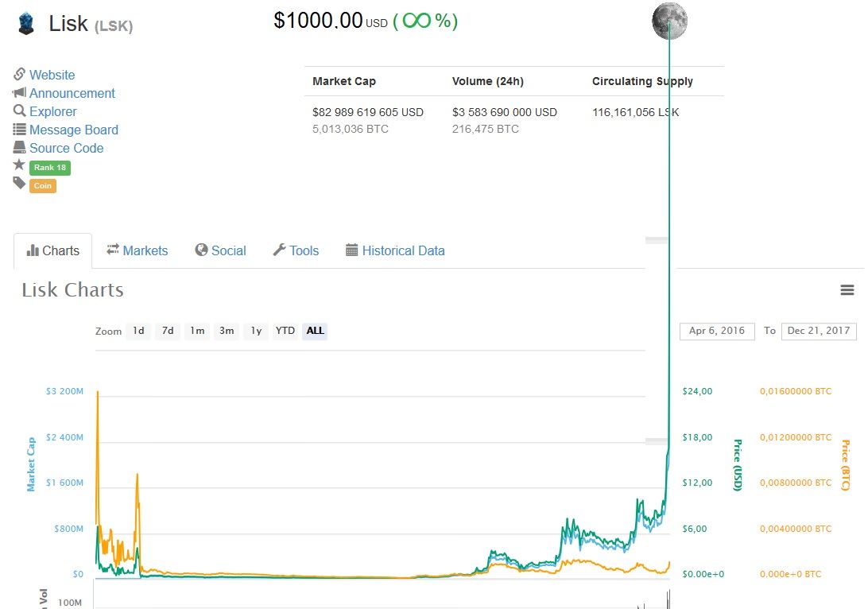Set chart zoom to 1y
Screen dimensions: 868x609
(x=255, y=331)
